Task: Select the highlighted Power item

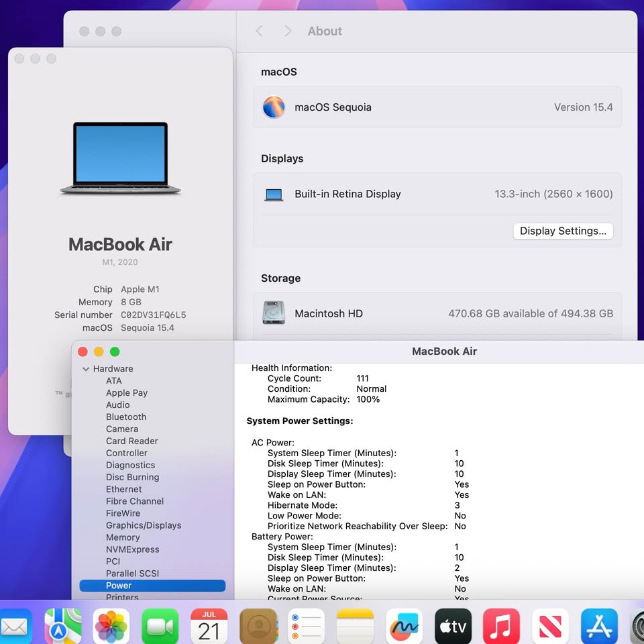Action: (x=152, y=586)
